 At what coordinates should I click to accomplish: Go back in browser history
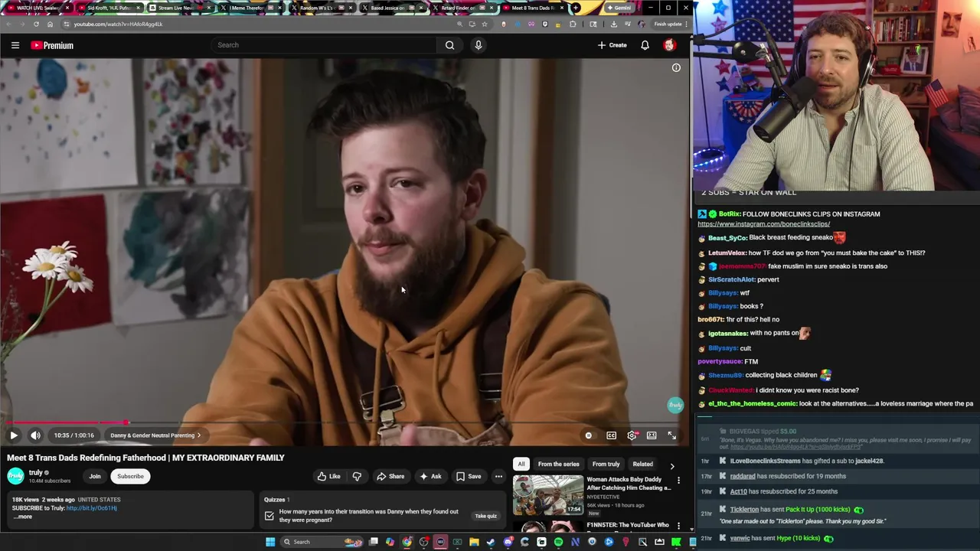click(x=8, y=24)
